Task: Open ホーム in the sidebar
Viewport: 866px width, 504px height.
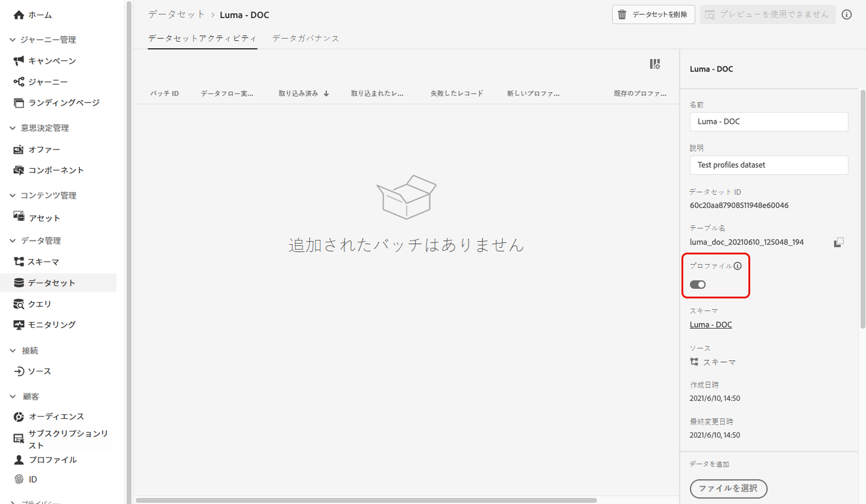Action: pos(40,15)
